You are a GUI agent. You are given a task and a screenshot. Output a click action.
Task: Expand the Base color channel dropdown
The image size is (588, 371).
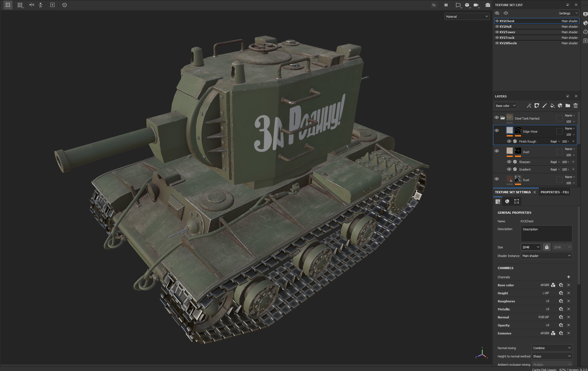[x=506, y=106]
